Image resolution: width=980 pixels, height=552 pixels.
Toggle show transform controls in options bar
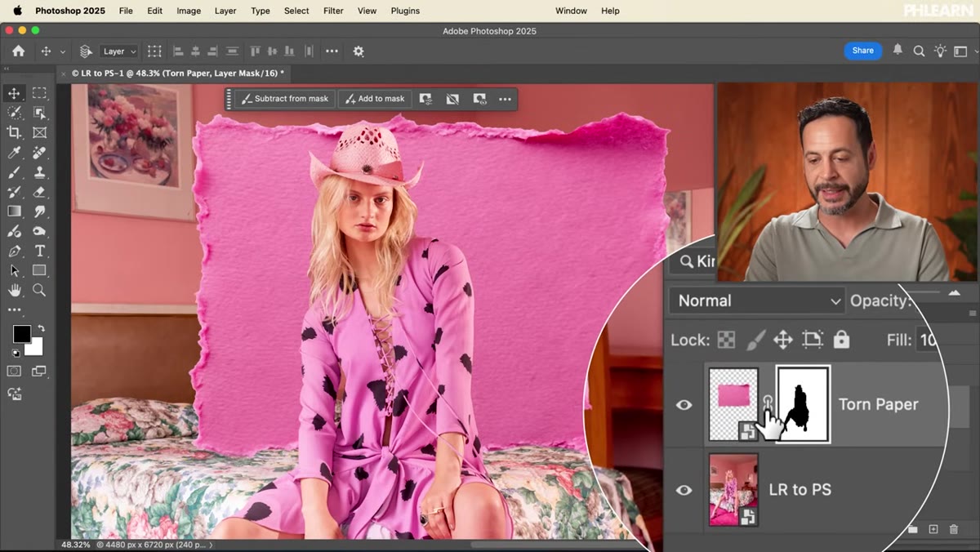pyautogui.click(x=154, y=51)
